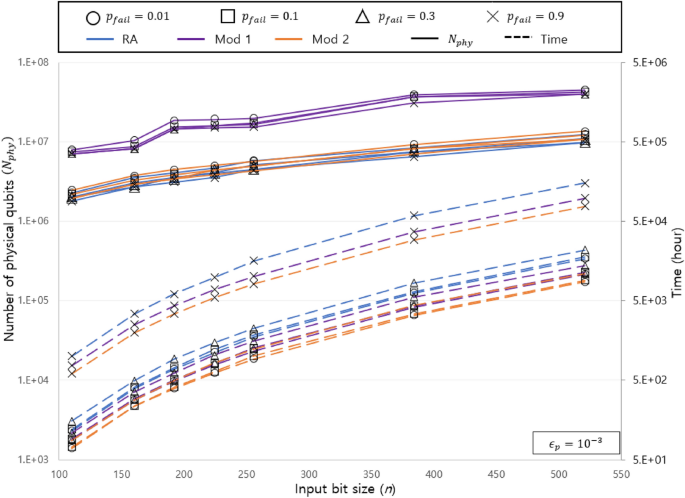This screenshot has width=685, height=498.
Task: Click the blue dashed cross marker at n=224
Action: point(214,278)
